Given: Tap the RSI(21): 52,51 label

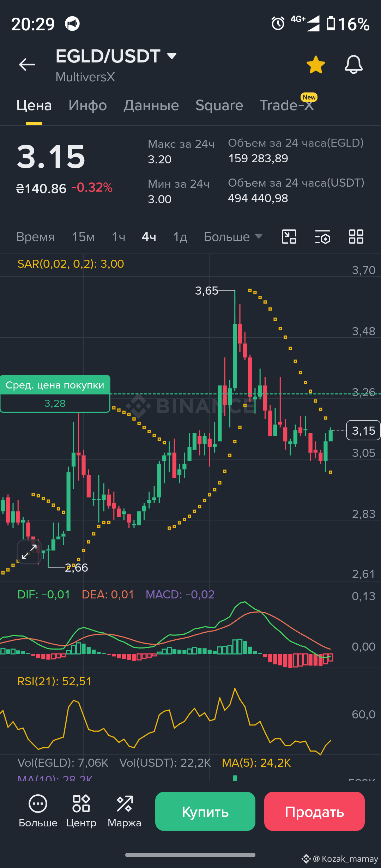Looking at the screenshot, I should (x=55, y=681).
